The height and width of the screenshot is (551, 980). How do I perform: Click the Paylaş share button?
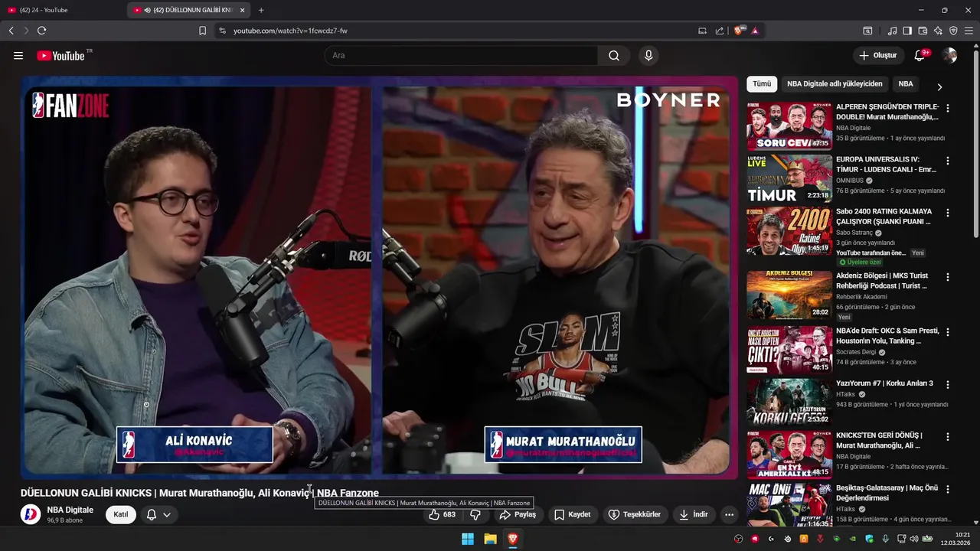(x=518, y=514)
